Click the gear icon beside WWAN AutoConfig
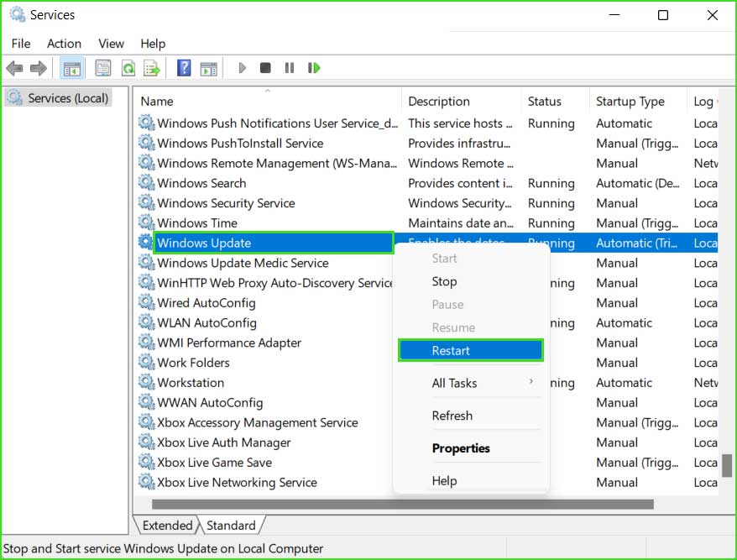The width and height of the screenshot is (737, 560). pyautogui.click(x=146, y=402)
